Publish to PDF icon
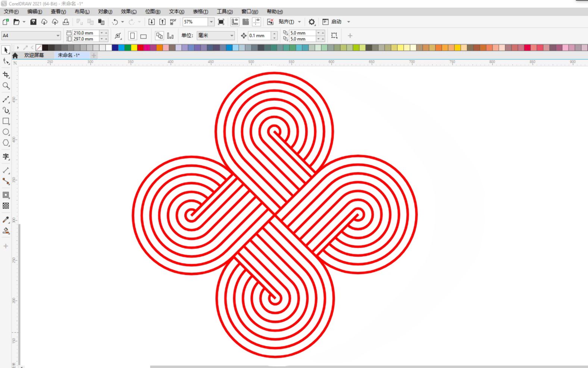Image resolution: width=588 pixels, height=368 pixels. (173, 22)
